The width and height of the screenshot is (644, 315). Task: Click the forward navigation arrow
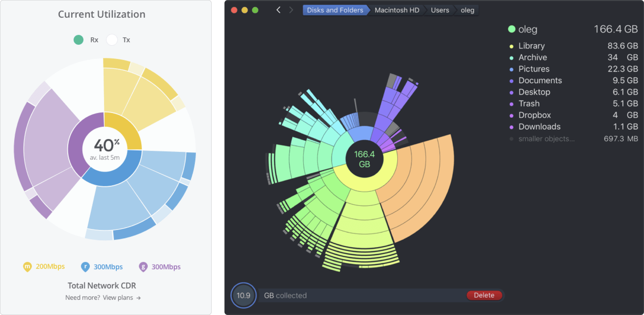click(x=291, y=10)
